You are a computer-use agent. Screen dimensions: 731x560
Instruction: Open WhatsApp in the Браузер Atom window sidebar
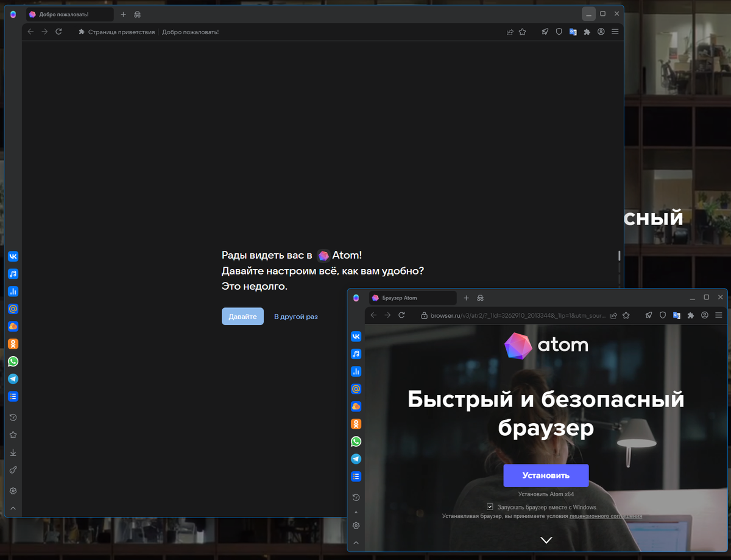click(356, 441)
